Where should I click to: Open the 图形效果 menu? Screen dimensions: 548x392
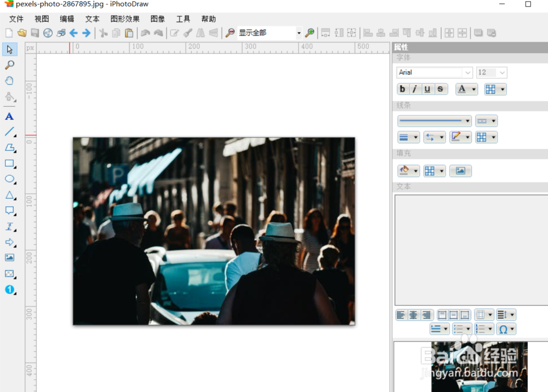pyautogui.click(x=125, y=19)
